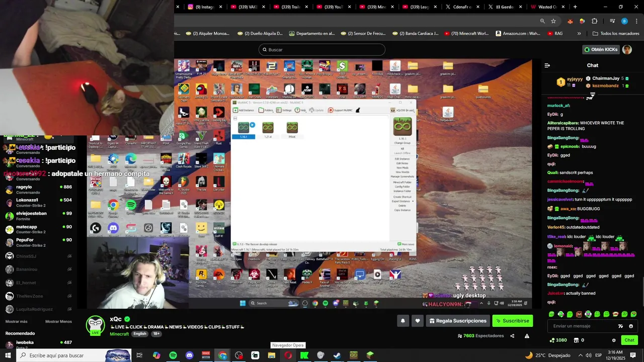This screenshot has height=362, width=644.
Task: Open the Amazon.com bookmark
Action: point(518,34)
